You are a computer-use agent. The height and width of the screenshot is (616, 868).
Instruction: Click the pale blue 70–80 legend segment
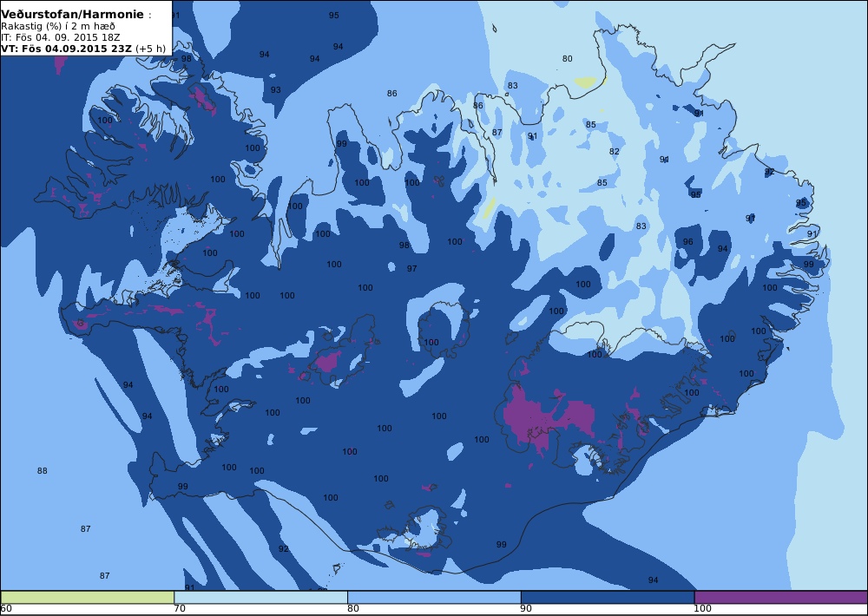pos(260,597)
